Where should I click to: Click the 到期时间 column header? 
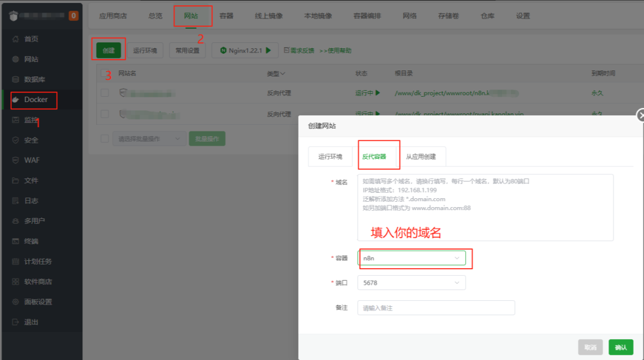[603, 73]
